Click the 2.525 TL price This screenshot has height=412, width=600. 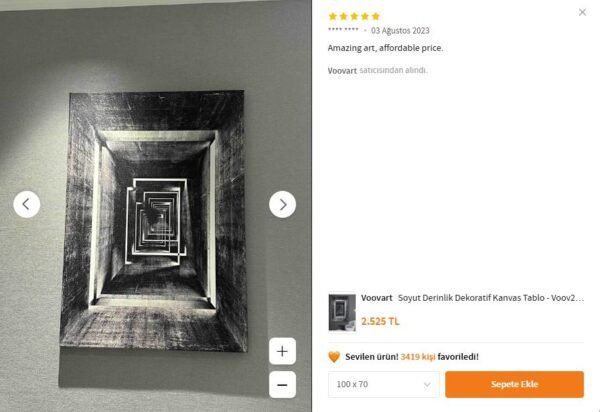click(x=380, y=321)
